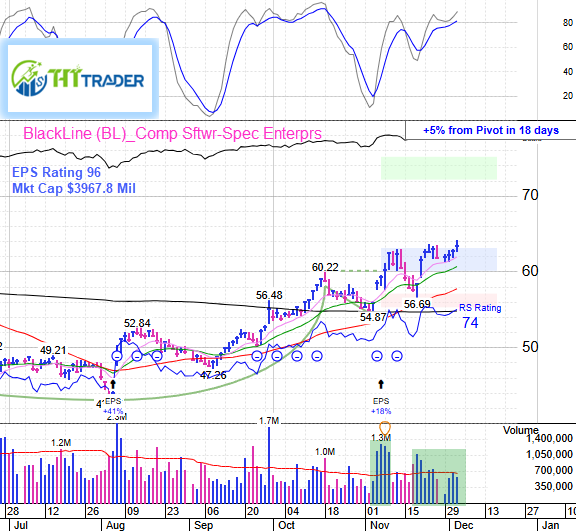576x531 pixels.
Task: Click the 'Sep' month label
Action: 203,525
